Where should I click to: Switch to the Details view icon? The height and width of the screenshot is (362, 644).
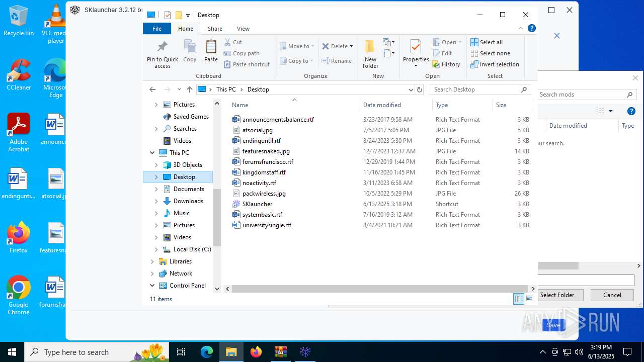[x=519, y=299]
